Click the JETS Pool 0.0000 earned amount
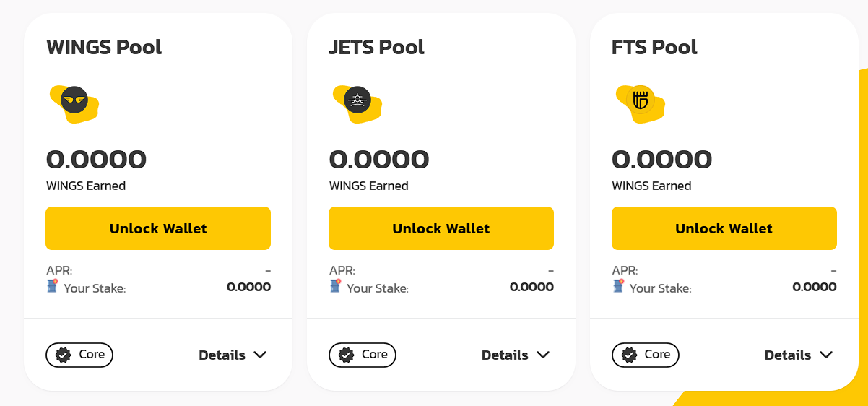The image size is (868, 406). [x=379, y=159]
